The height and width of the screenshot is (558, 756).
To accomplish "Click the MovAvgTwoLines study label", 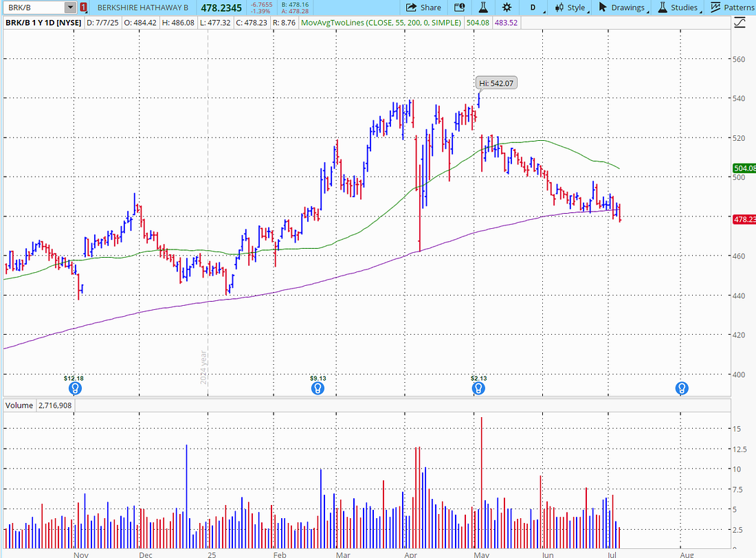I will click(x=381, y=23).
